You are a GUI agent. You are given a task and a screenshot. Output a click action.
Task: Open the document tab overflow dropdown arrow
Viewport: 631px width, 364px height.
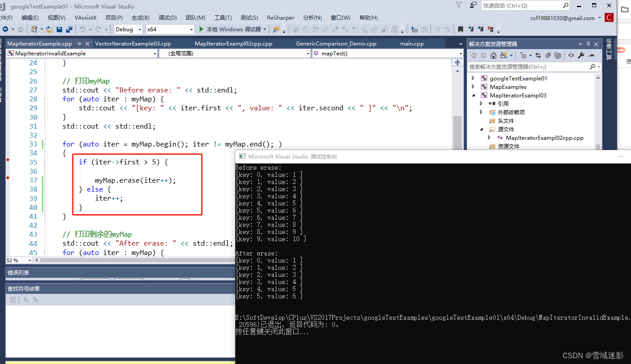pyautogui.click(x=461, y=44)
